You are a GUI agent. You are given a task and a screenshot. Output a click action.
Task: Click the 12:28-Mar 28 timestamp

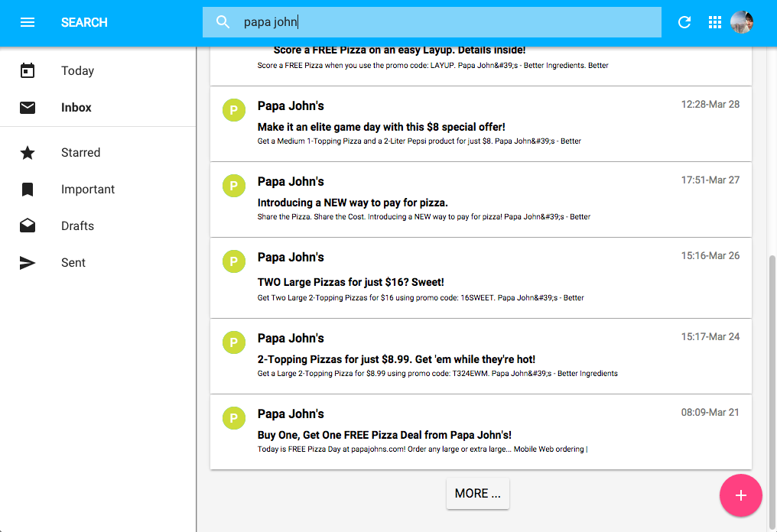710,105
